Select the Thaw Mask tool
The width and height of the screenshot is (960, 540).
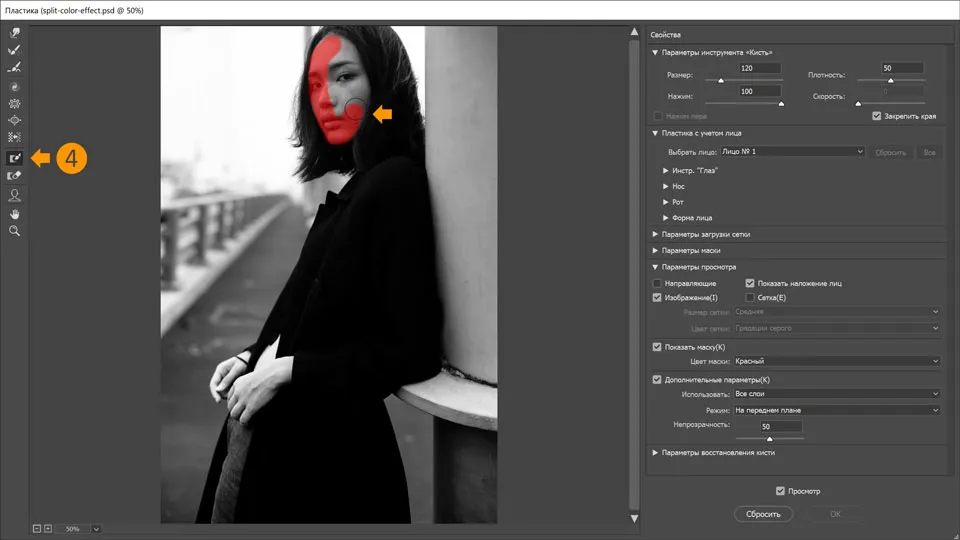(14, 176)
